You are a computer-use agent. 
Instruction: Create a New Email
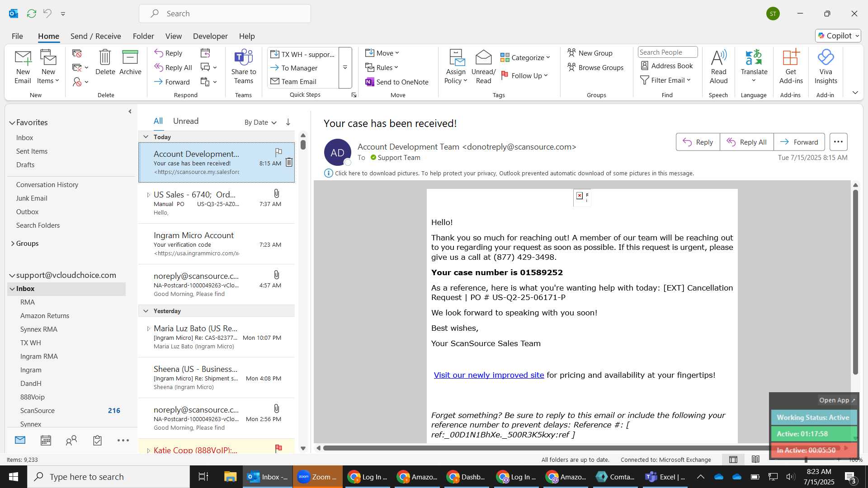point(23,67)
